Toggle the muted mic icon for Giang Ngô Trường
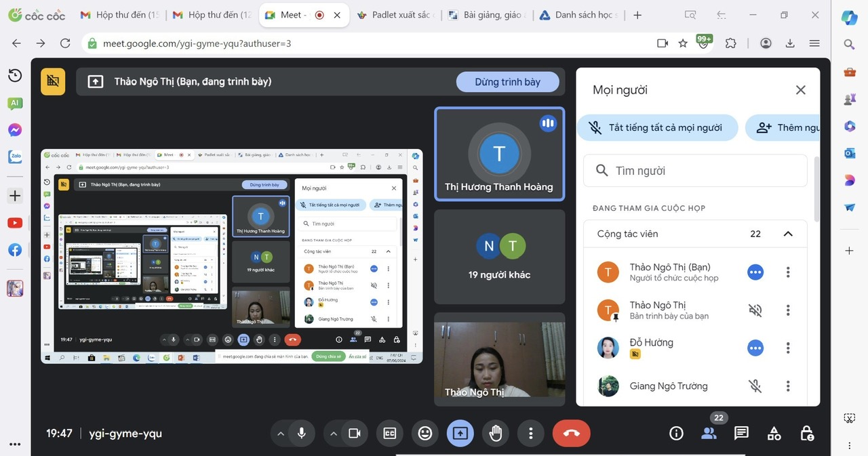The image size is (868, 456). (x=755, y=386)
